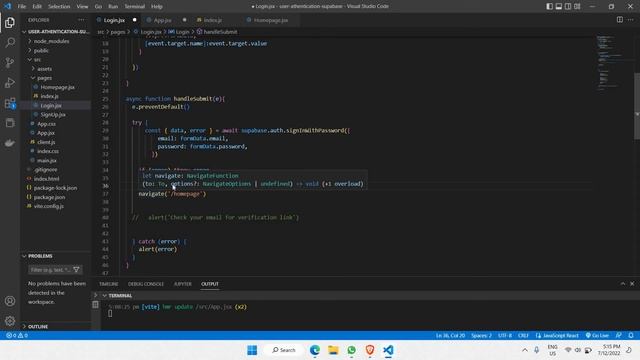Open File Explorer from taskbar

(x=333, y=350)
